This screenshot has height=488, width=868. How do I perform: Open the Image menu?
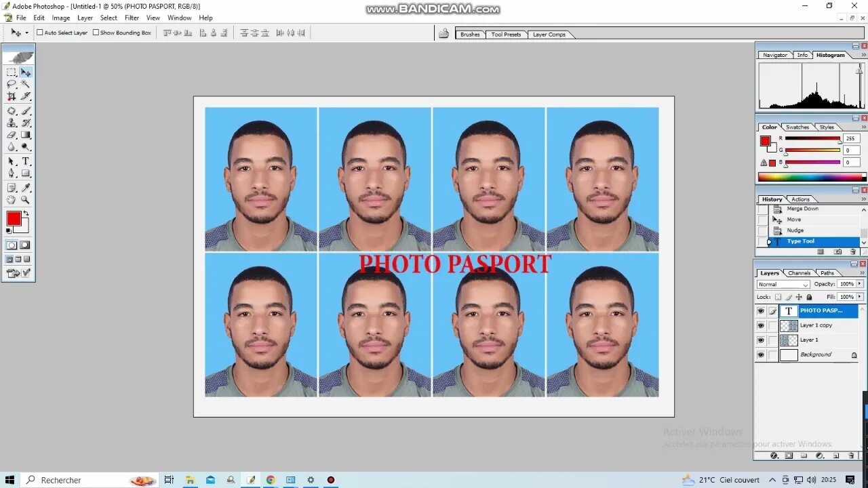click(61, 18)
